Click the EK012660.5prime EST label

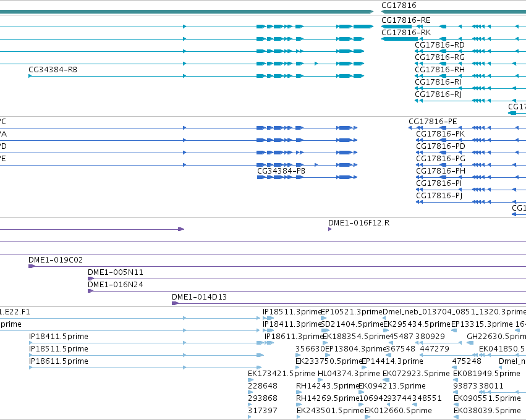click(398, 411)
